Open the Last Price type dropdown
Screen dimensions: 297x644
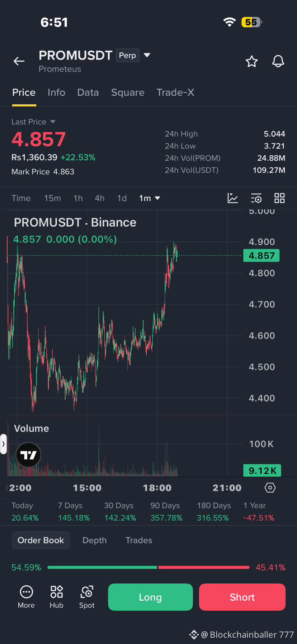(x=53, y=122)
